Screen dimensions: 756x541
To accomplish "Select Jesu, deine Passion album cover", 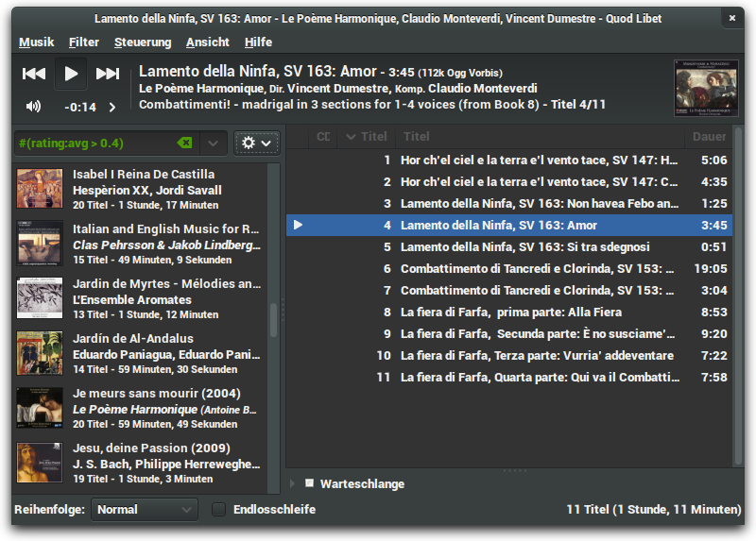I will 40,463.
